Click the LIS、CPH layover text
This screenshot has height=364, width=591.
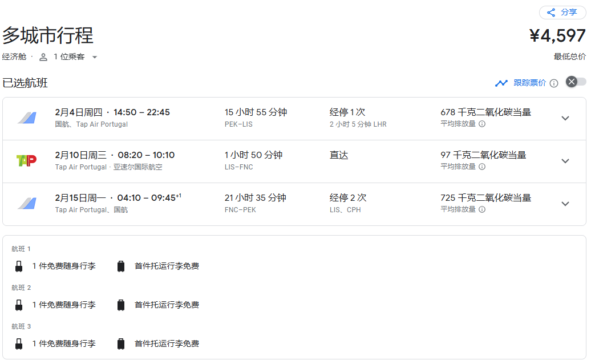[345, 210]
